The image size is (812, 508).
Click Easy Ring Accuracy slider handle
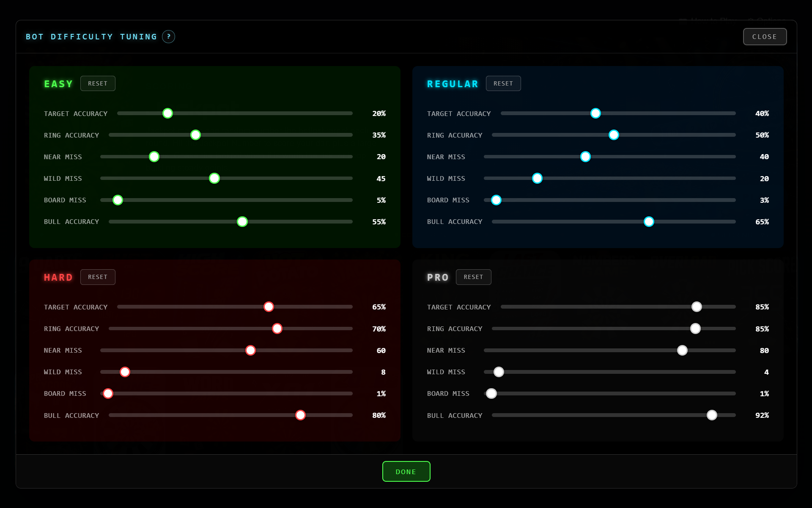pos(195,135)
